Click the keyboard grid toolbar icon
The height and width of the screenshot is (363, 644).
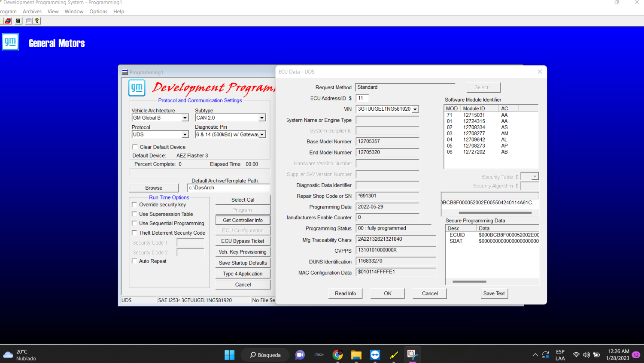pos(29,21)
